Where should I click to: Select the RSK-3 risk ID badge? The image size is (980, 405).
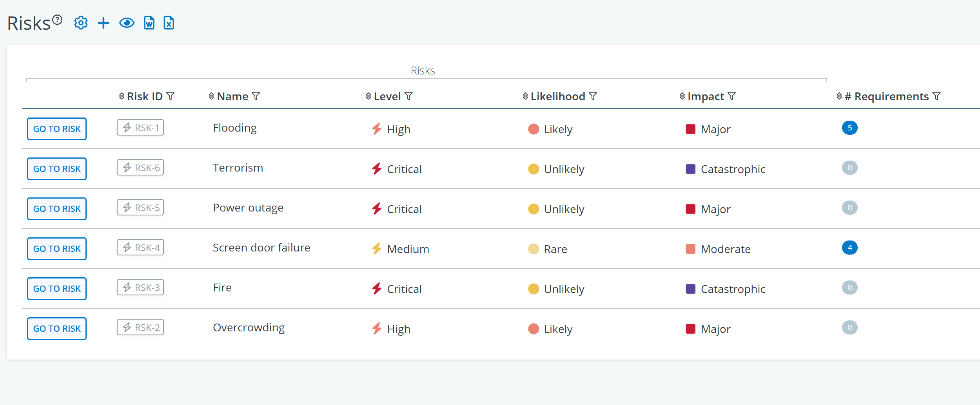click(x=140, y=287)
